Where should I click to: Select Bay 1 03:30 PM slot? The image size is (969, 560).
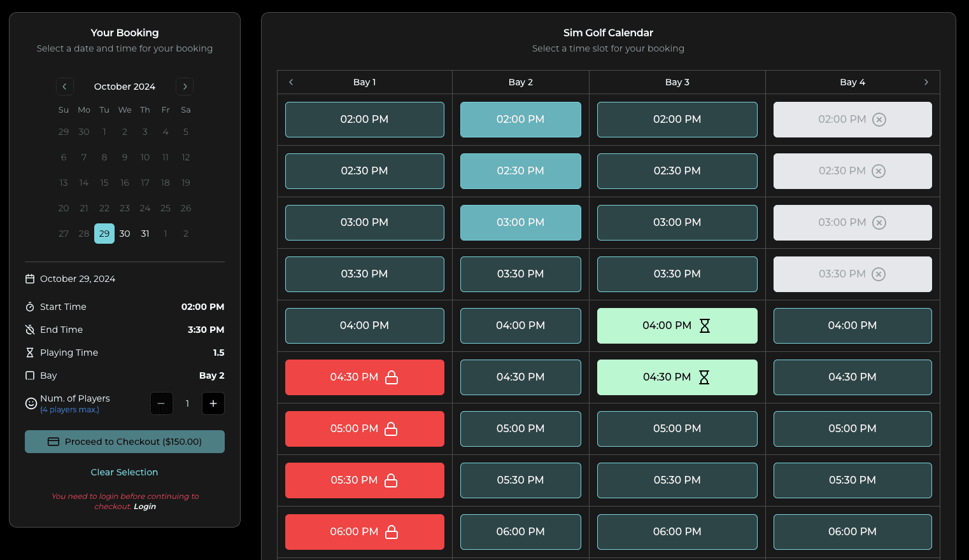(x=365, y=274)
